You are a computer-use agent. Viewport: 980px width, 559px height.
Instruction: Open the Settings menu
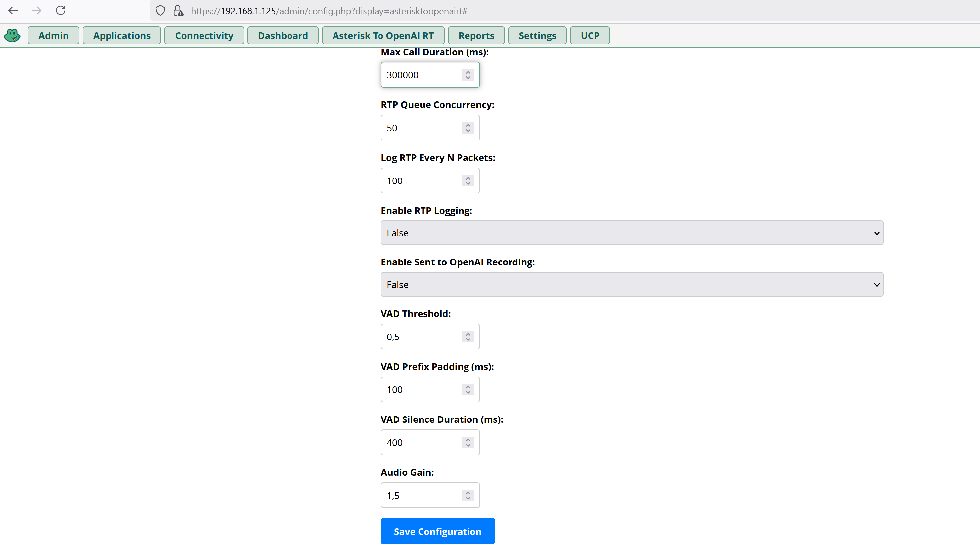pos(537,35)
